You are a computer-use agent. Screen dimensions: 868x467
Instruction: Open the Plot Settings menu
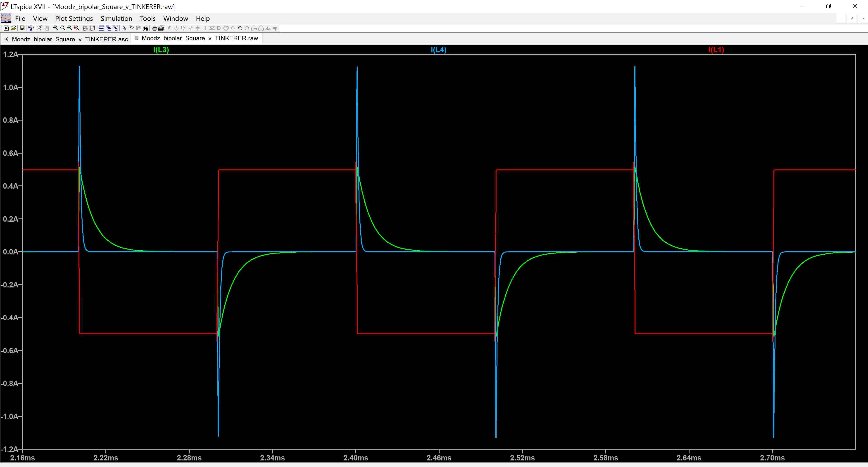point(74,19)
